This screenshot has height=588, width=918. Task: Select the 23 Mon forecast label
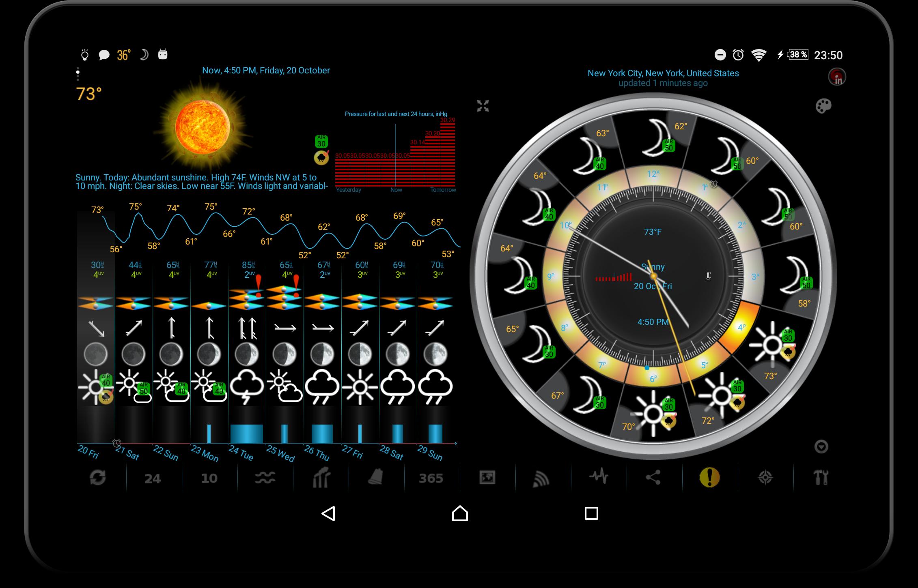coord(205,453)
